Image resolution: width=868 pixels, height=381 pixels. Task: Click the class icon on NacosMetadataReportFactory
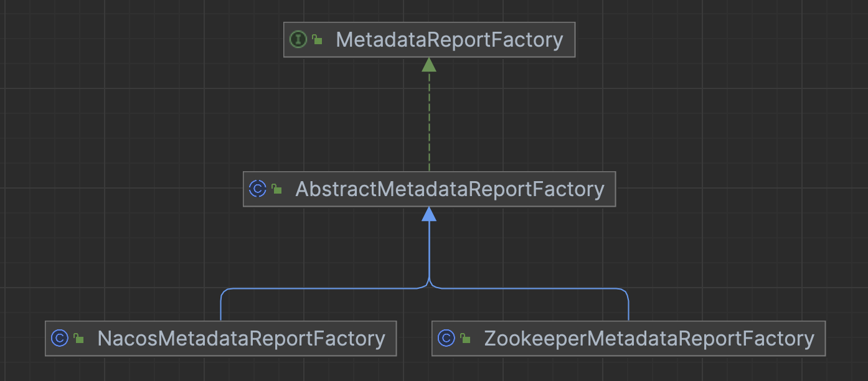tap(59, 339)
